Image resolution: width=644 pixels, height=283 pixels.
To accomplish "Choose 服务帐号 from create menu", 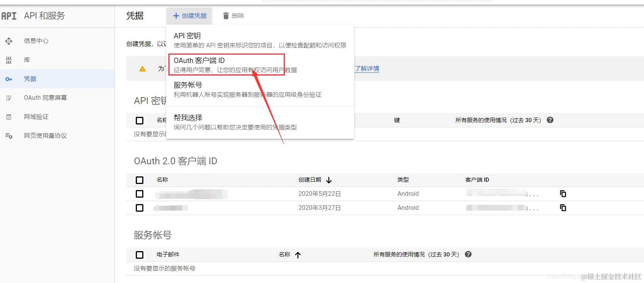I will (260, 90).
